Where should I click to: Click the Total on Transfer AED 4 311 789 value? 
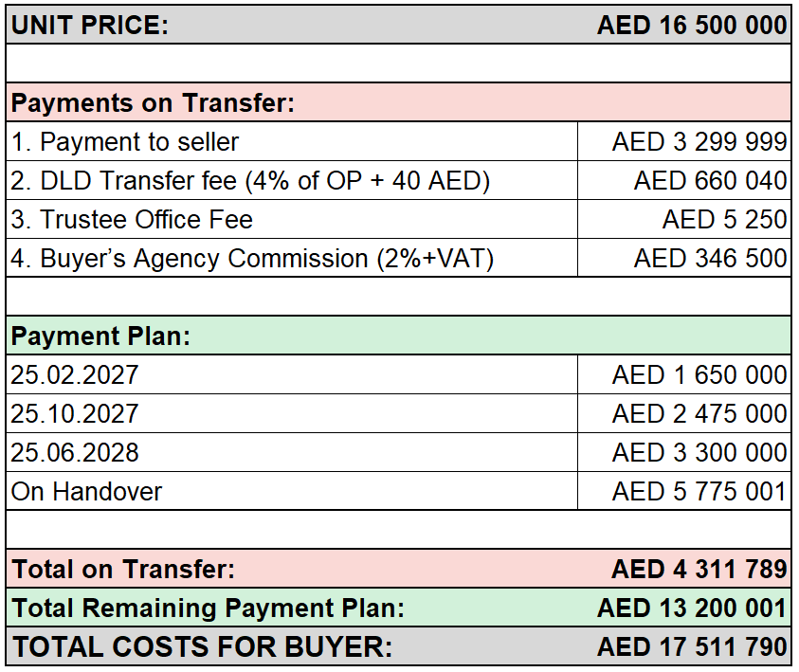coord(699,569)
